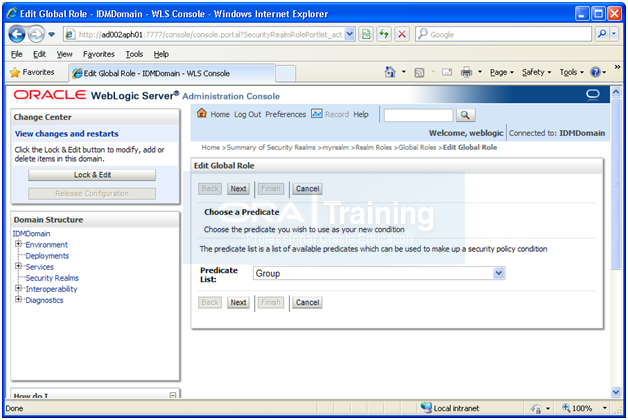Click the upper Cancel button
628x420 pixels.
click(307, 189)
